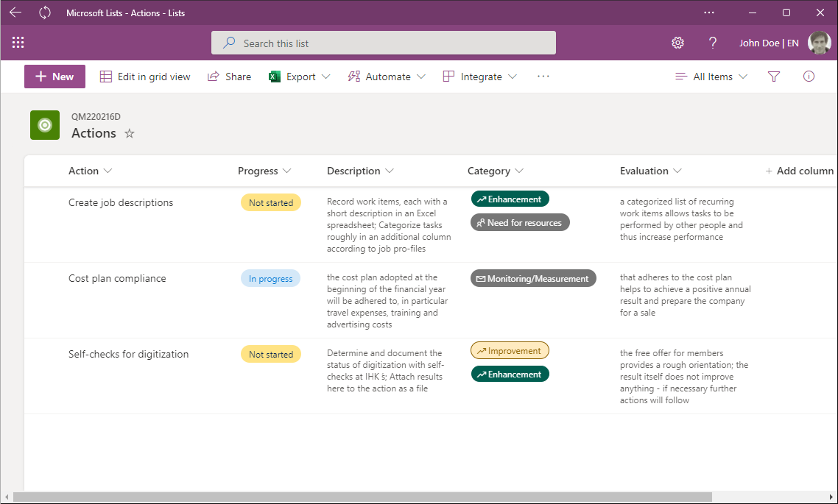Click the New button to add an item
This screenshot has width=838, height=504.
54,76
